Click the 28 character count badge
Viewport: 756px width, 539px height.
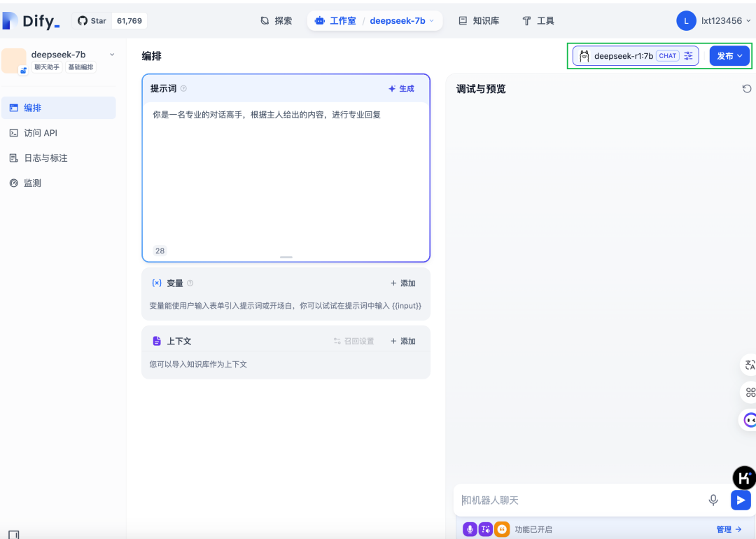click(160, 251)
